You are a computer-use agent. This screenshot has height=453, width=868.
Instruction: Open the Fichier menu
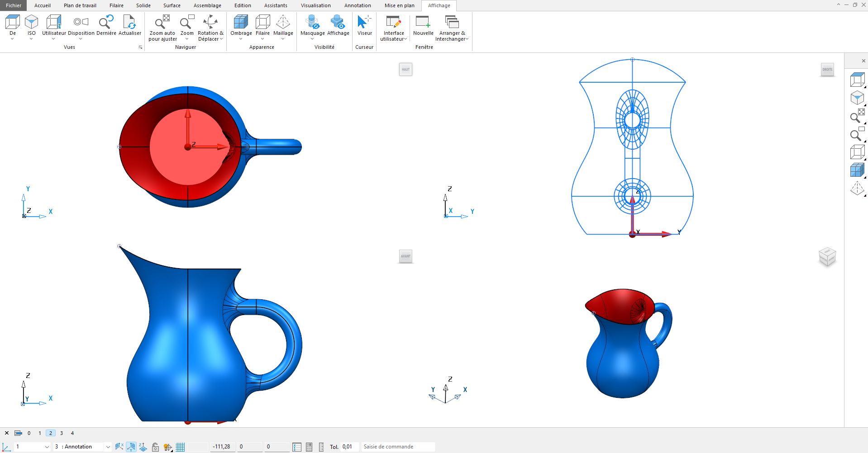(14, 5)
